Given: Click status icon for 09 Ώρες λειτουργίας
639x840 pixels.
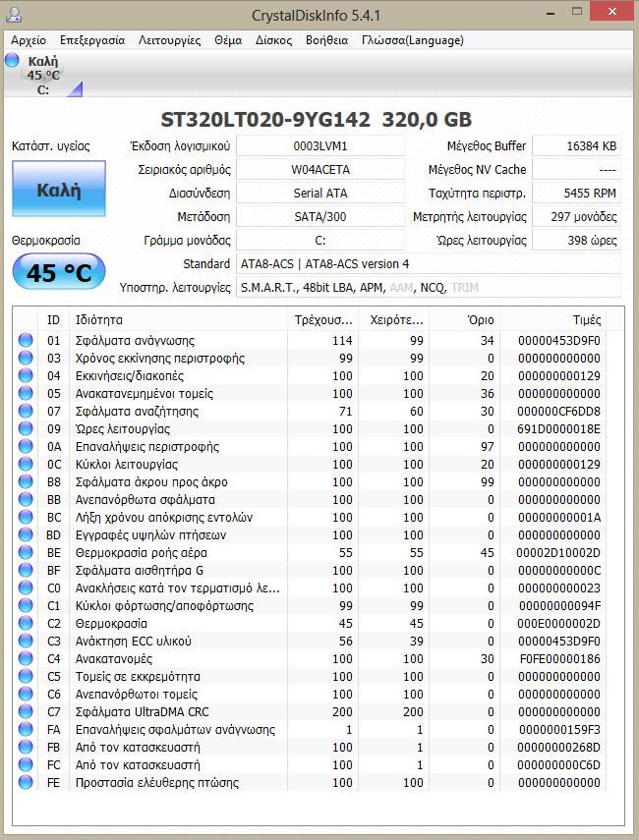Looking at the screenshot, I should click(26, 428).
